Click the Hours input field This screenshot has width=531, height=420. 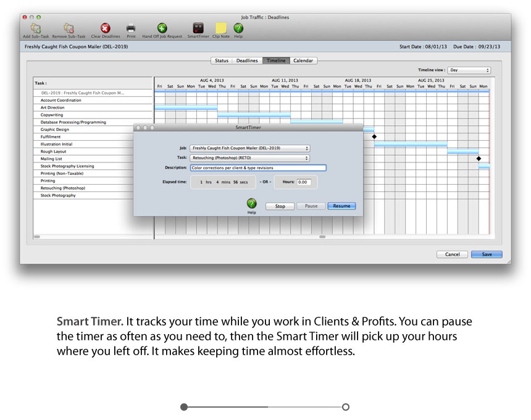306,182
